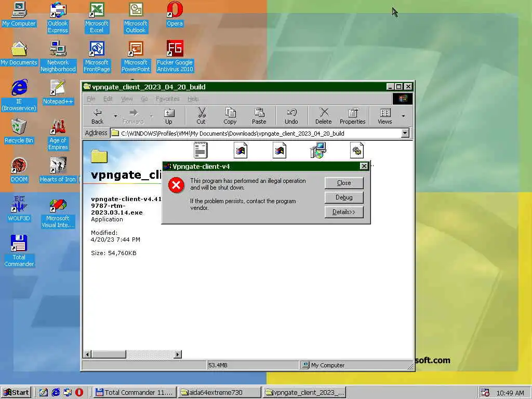
Task: Expand Details>> in the error dialog
Action: (x=344, y=212)
